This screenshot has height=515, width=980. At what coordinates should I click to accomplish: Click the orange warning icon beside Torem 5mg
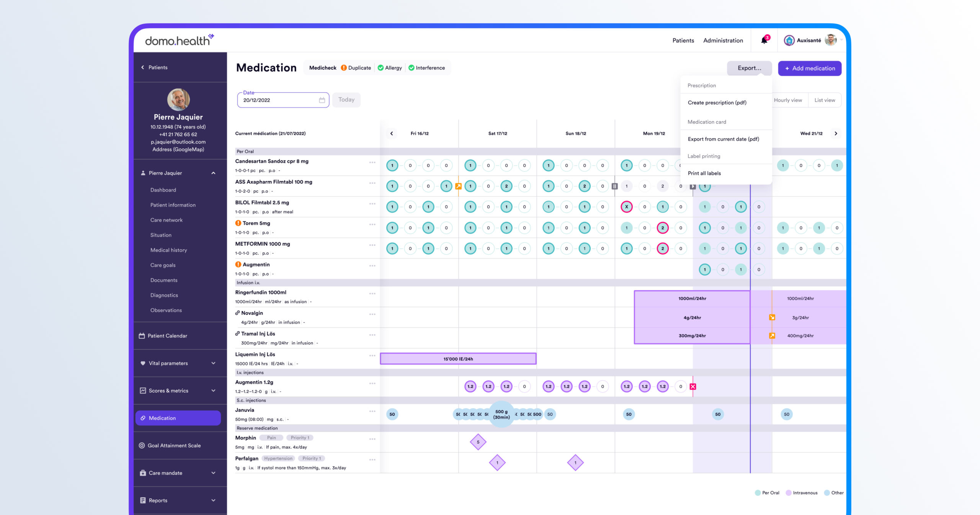coord(238,223)
